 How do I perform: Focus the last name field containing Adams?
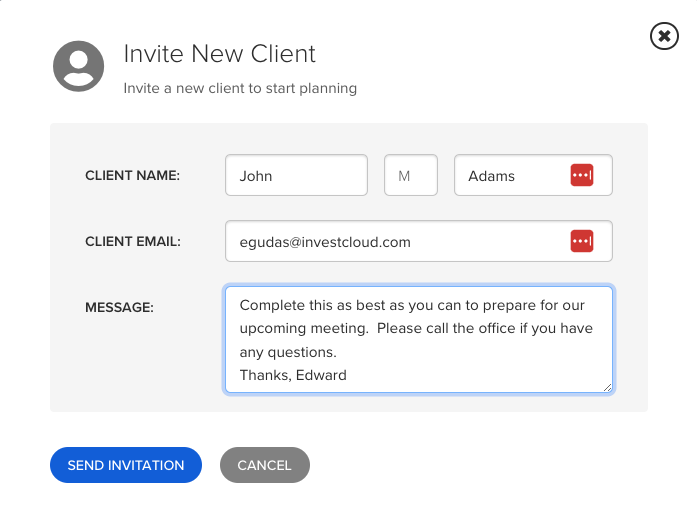point(533,175)
